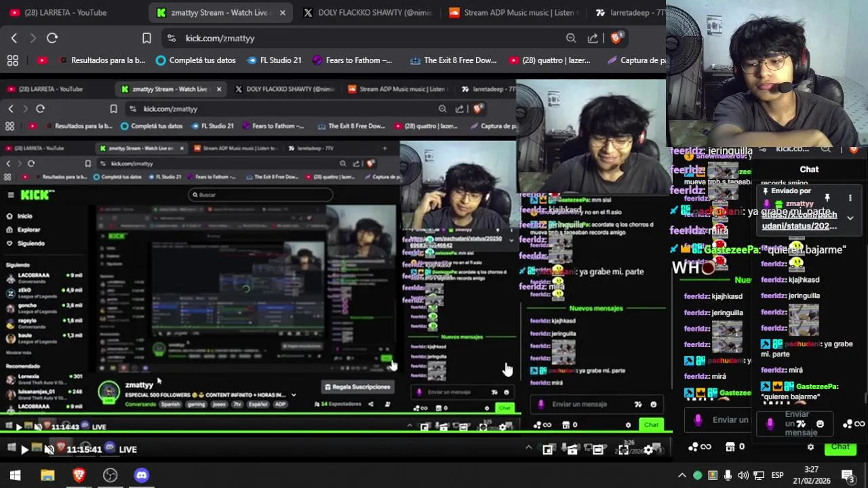Open the channel points infinity icon
Viewport: 868px width, 488px height.
click(x=700, y=447)
